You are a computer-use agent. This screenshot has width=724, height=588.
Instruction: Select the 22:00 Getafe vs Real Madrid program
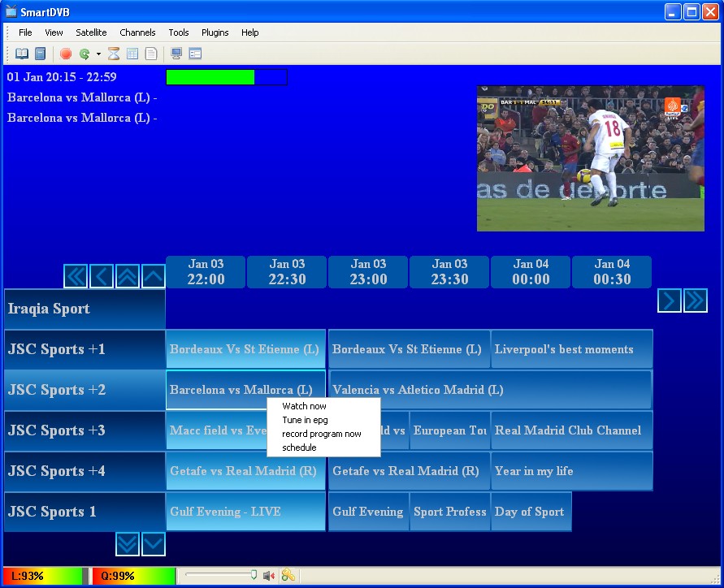click(x=245, y=471)
